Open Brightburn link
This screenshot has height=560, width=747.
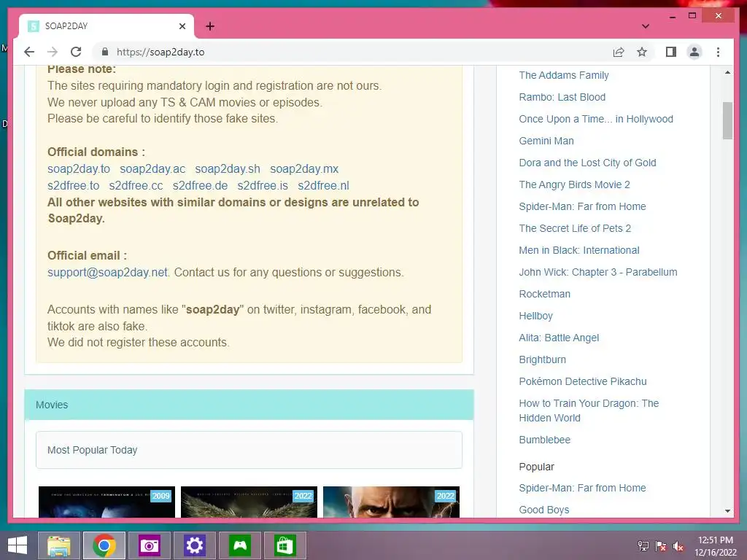click(x=543, y=360)
